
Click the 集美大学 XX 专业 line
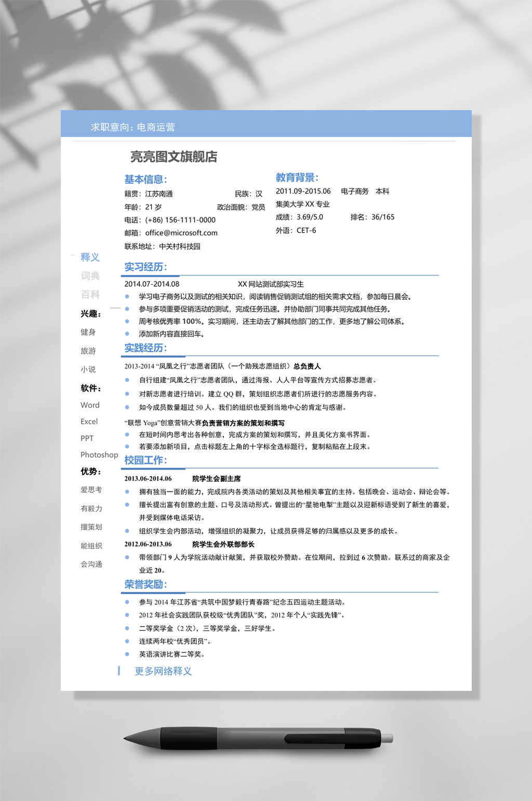[x=302, y=204]
